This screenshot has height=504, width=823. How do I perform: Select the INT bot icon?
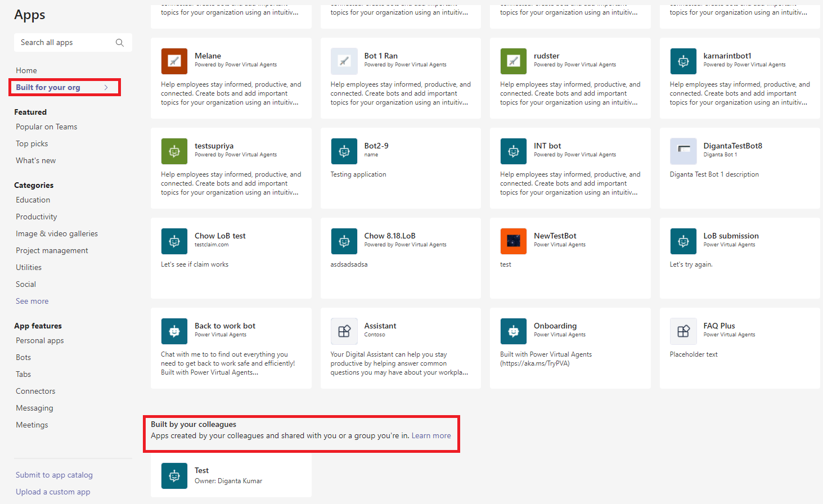[x=514, y=151]
